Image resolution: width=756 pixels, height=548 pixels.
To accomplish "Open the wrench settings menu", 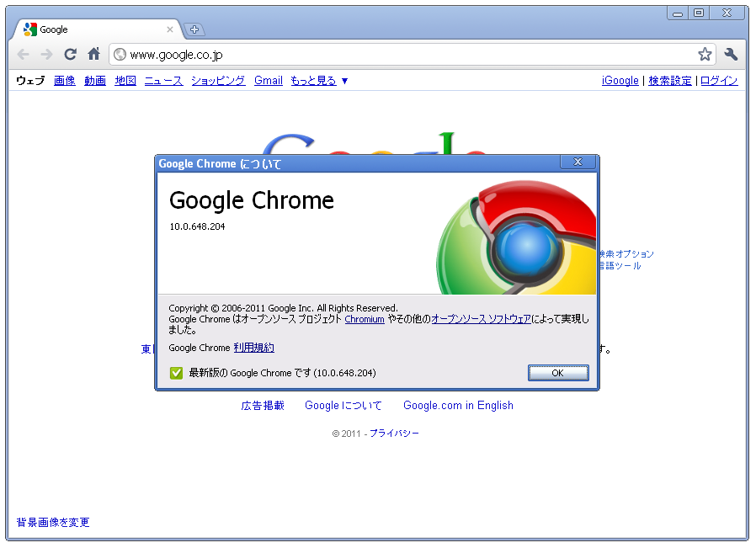I will (x=731, y=54).
